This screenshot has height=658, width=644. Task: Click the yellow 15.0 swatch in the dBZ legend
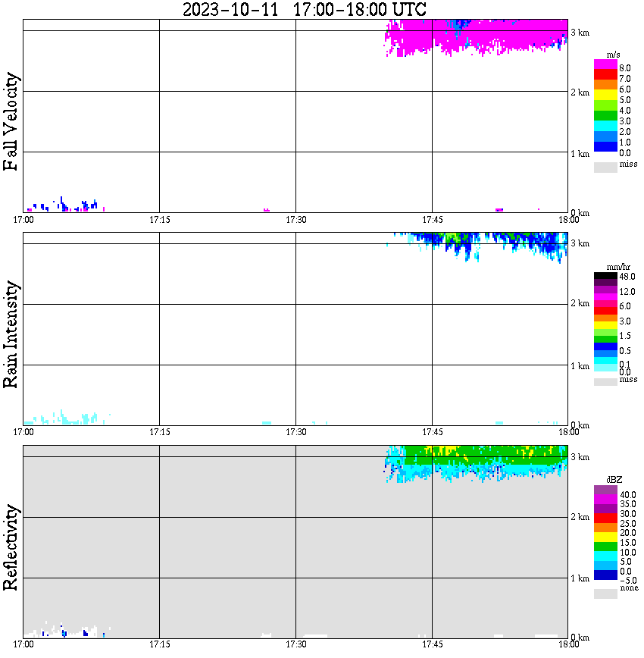[605, 537]
